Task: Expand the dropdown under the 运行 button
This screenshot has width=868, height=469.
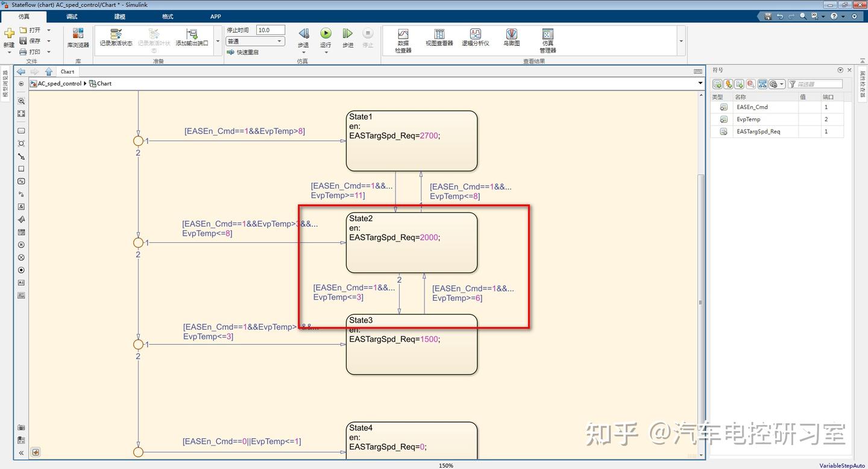Action: click(325, 52)
